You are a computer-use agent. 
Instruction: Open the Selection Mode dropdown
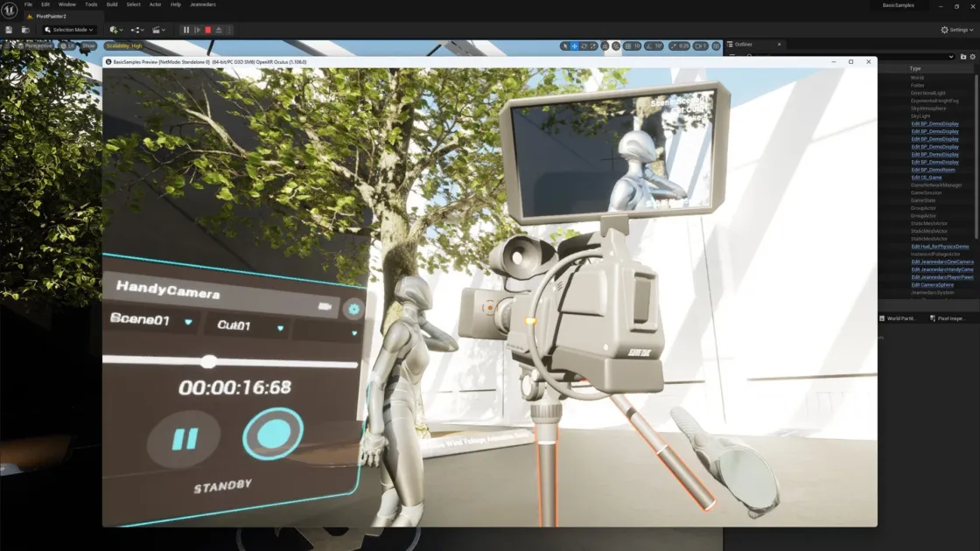68,29
